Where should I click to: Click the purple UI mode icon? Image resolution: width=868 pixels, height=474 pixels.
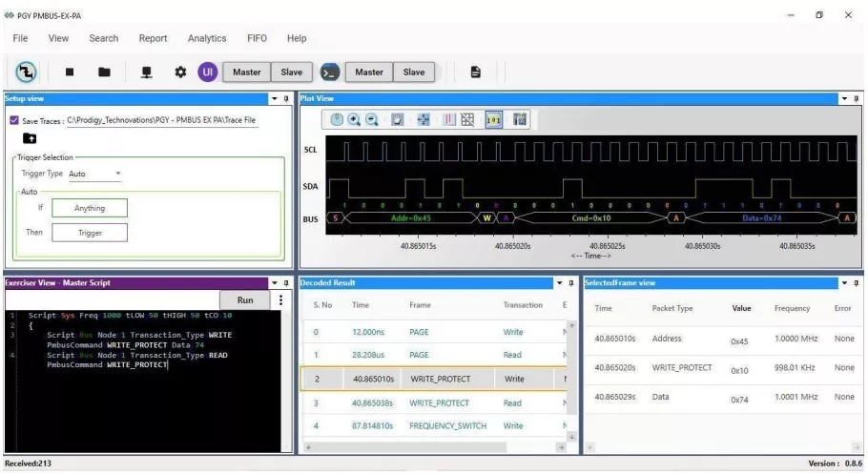[208, 72]
